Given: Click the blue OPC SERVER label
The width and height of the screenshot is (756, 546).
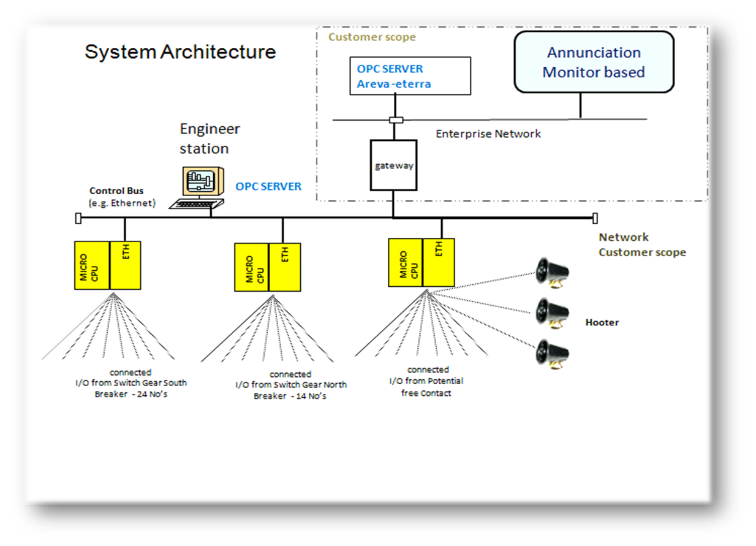Looking at the screenshot, I should [268, 186].
